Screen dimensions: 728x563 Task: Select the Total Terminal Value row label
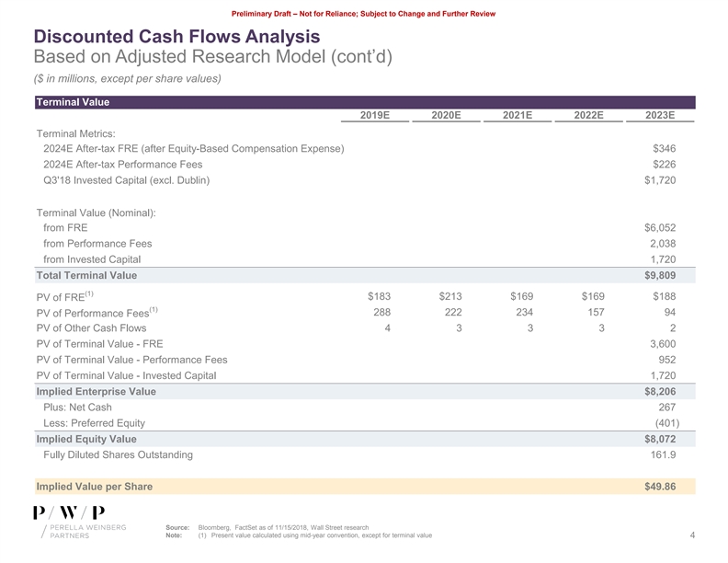tap(85, 275)
